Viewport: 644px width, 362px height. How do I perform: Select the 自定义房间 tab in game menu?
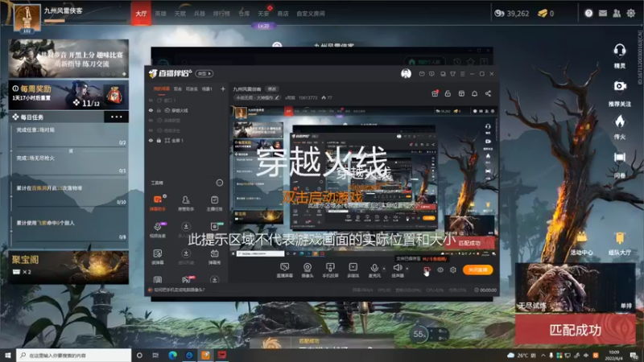point(311,14)
